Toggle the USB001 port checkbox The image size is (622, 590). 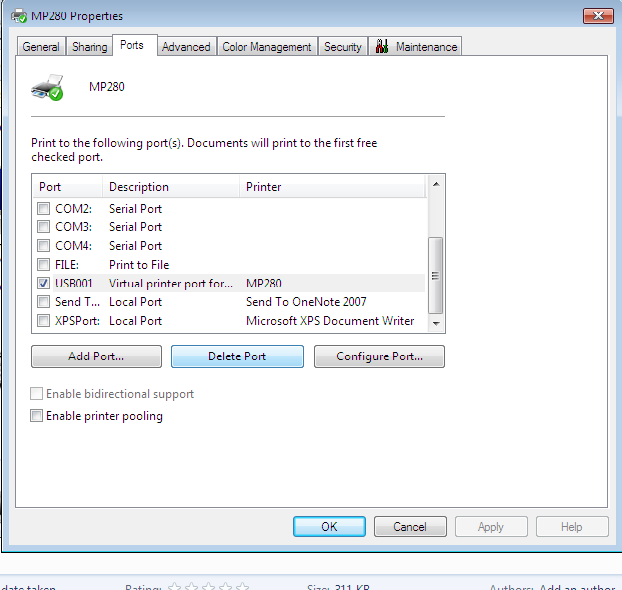point(43,283)
